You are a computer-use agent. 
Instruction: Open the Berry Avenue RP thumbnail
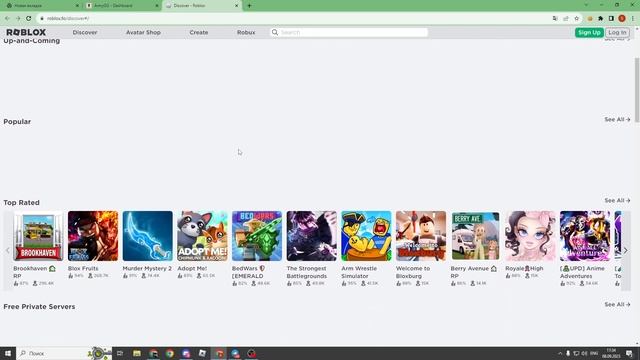(x=476, y=236)
